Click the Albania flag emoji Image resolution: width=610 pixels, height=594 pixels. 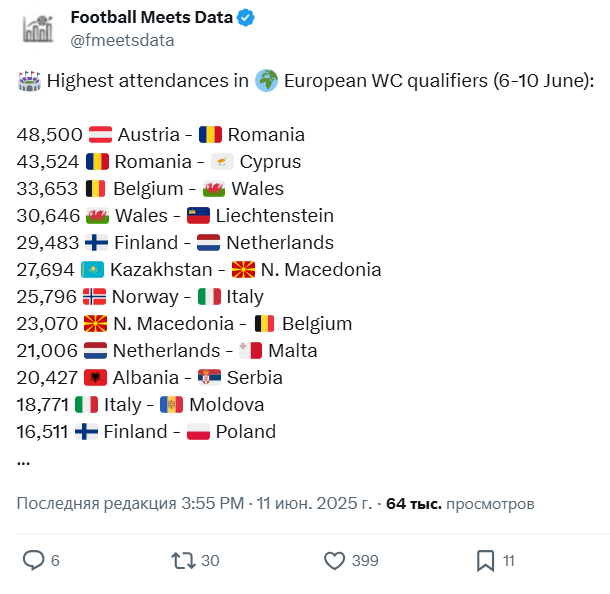[95, 378]
